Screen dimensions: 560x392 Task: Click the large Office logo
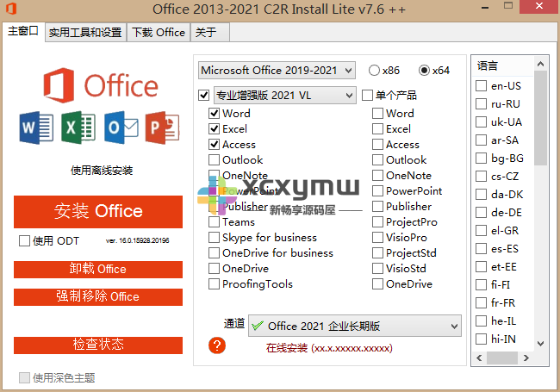tap(100, 85)
